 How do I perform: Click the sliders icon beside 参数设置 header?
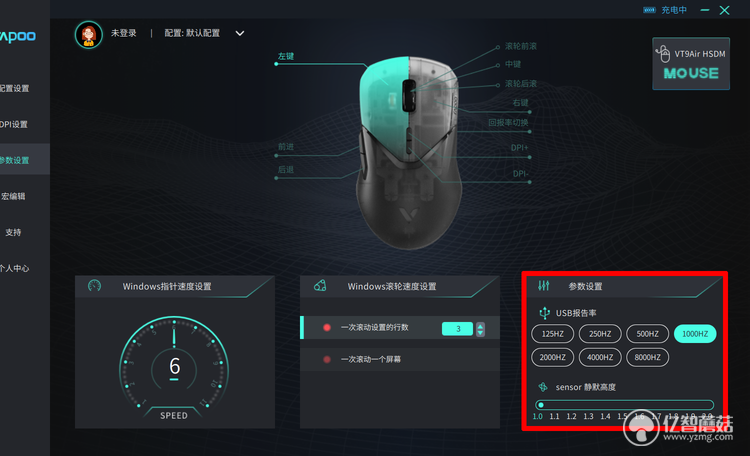(x=543, y=286)
